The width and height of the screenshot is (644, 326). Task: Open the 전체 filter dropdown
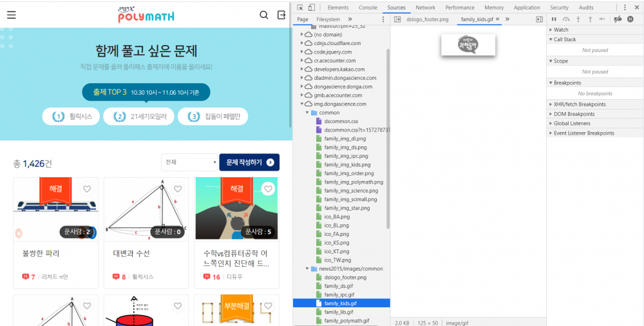(x=189, y=162)
